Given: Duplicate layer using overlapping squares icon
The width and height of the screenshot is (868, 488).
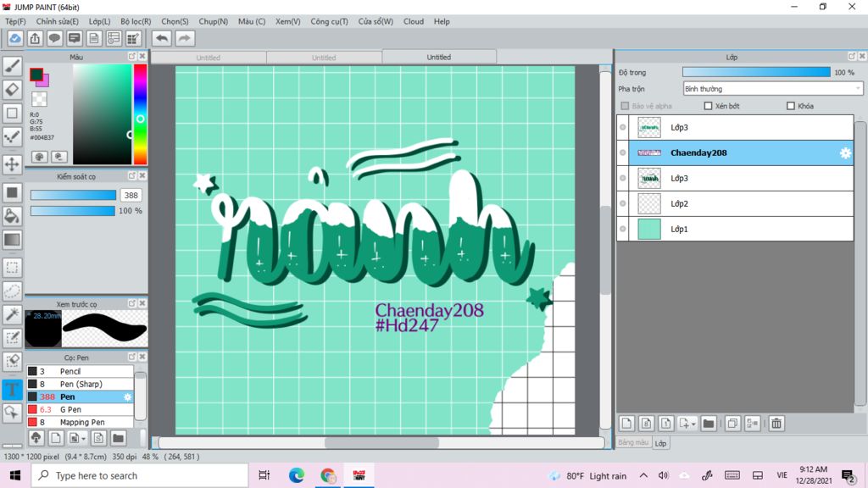Looking at the screenshot, I should pyautogui.click(x=732, y=424).
